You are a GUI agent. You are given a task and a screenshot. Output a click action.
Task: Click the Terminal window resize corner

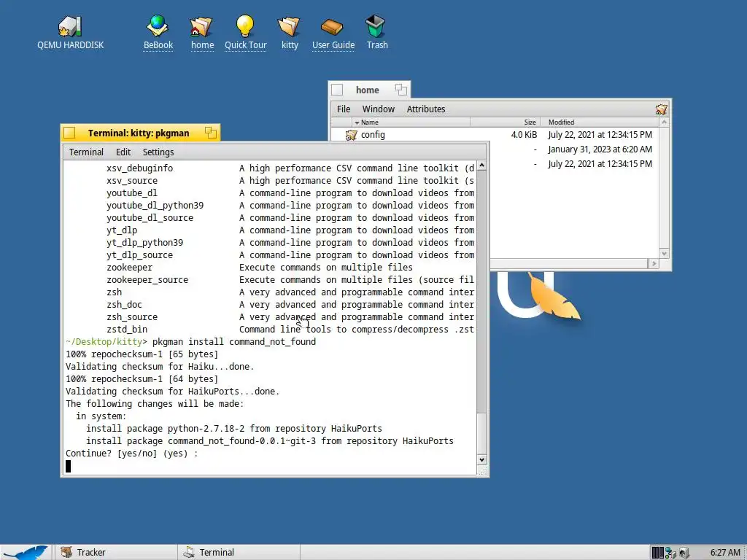click(482, 471)
